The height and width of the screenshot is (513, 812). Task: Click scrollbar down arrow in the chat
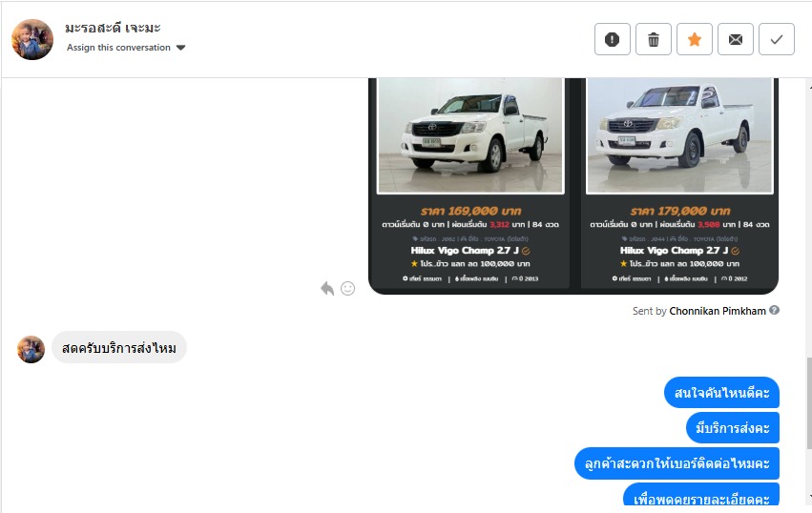809,497
